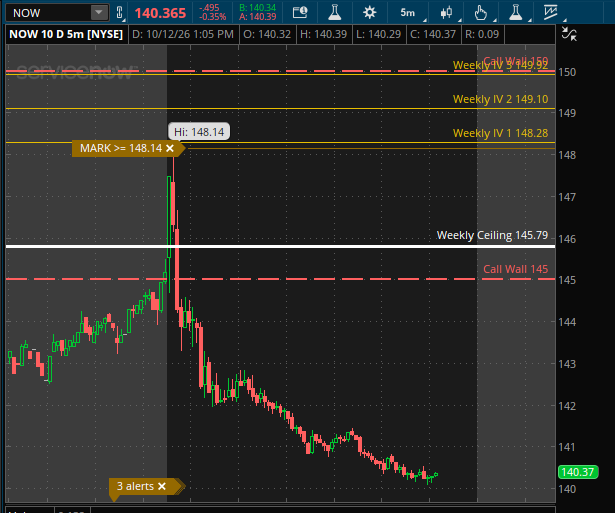
Task: Click the last price 140.365
Action: pos(160,13)
